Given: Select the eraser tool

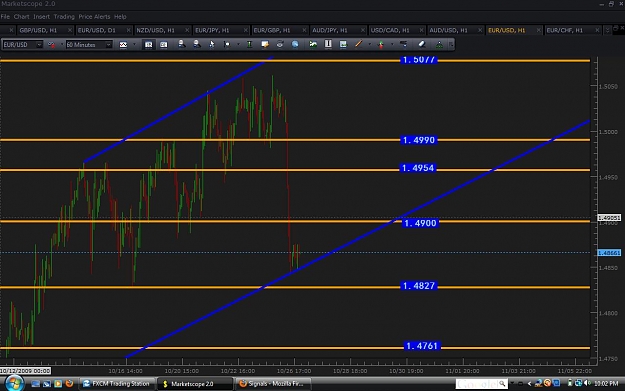Looking at the screenshot, I should click(422, 45).
